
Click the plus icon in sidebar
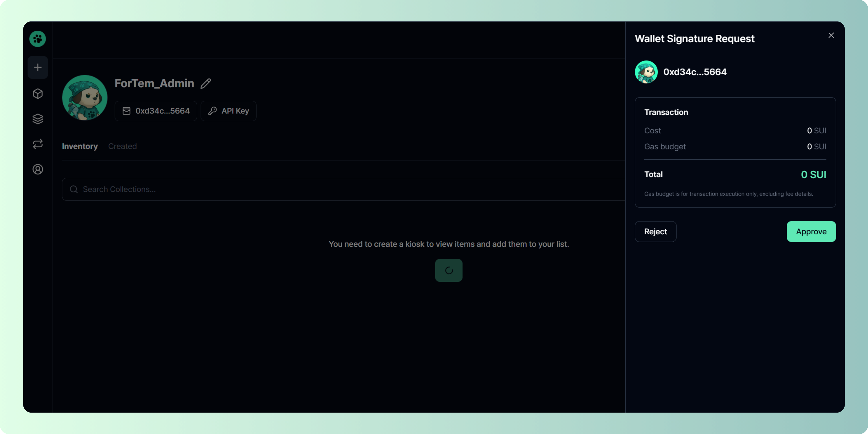coord(38,67)
